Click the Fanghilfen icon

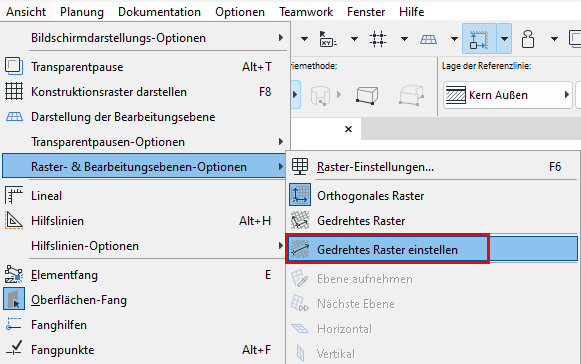(x=14, y=324)
